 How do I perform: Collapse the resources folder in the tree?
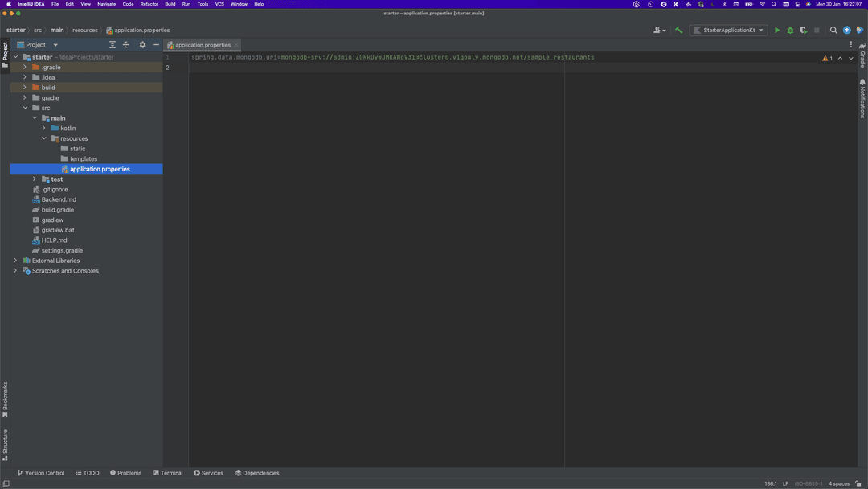click(44, 138)
